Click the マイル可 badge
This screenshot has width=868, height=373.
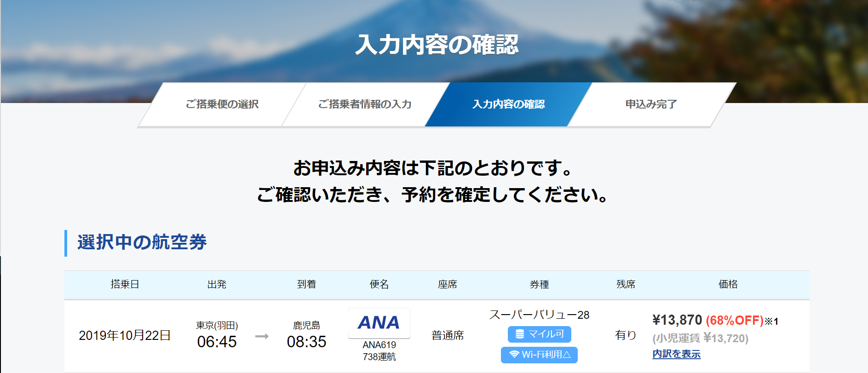coord(540,334)
